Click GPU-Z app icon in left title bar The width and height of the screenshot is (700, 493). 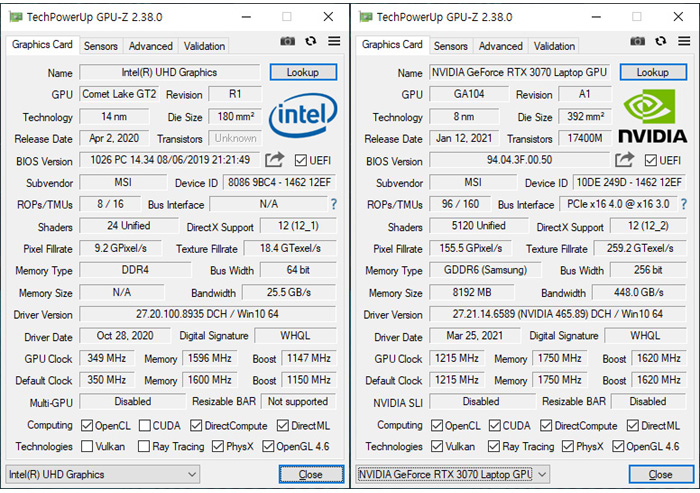click(x=16, y=17)
